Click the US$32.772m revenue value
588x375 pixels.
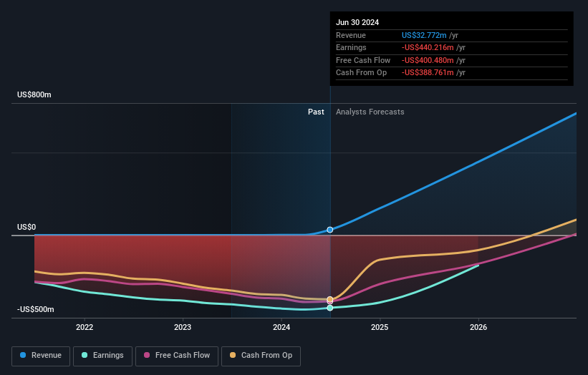(x=424, y=35)
